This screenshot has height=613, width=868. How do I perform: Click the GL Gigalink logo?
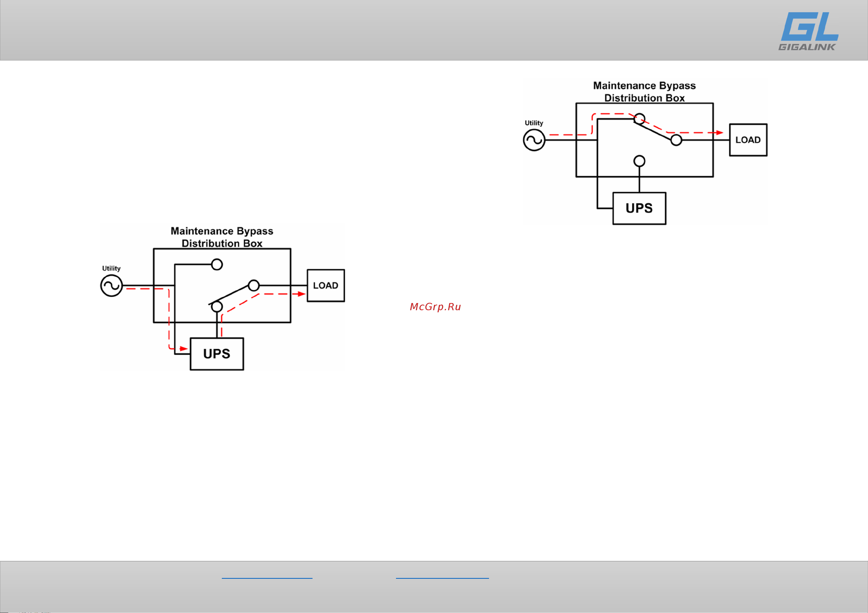pyautogui.click(x=808, y=31)
